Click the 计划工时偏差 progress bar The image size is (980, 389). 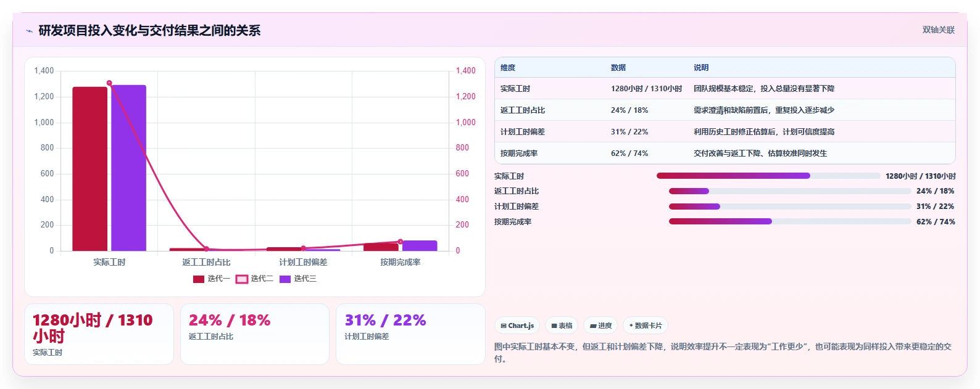point(790,207)
